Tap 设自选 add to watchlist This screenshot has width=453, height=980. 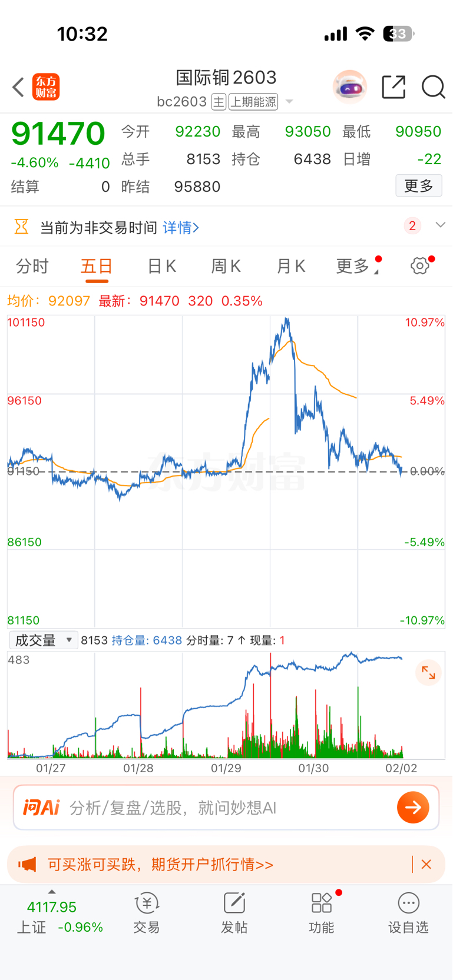click(x=408, y=913)
